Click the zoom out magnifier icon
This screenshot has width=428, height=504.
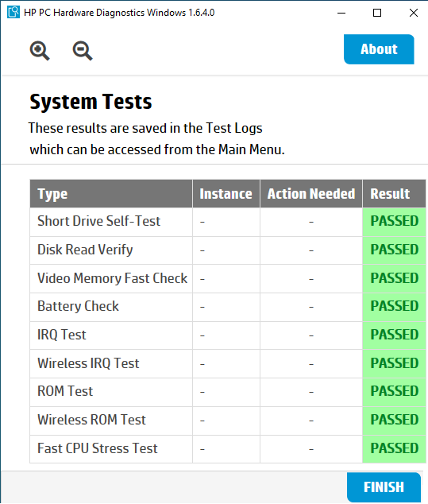pos(83,50)
